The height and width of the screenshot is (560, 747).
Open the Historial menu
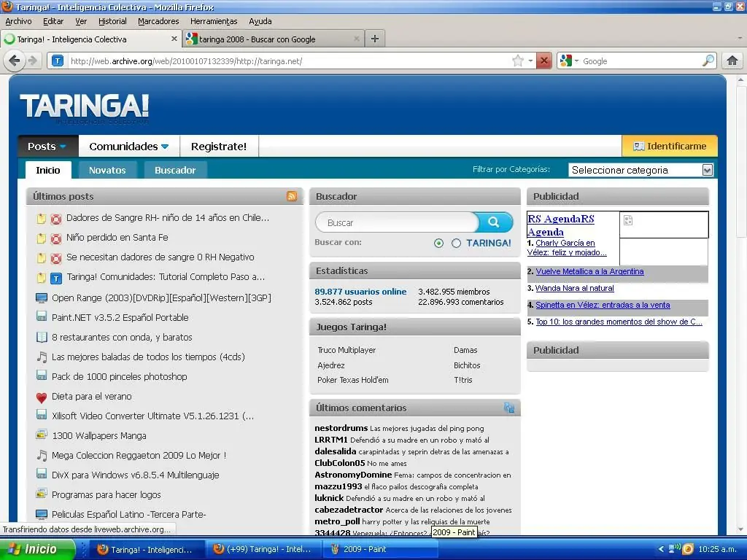(x=112, y=21)
